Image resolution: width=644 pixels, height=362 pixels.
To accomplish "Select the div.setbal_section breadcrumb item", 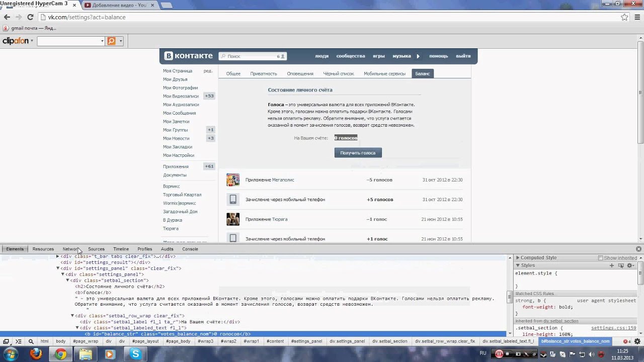I will [x=390, y=341].
